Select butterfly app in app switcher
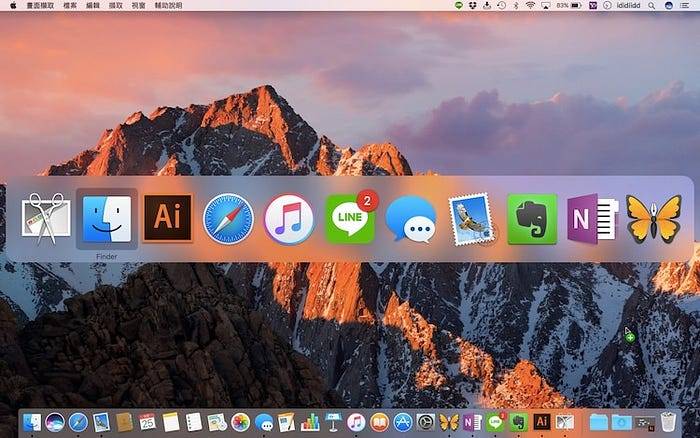The image size is (700, 438). (x=654, y=219)
